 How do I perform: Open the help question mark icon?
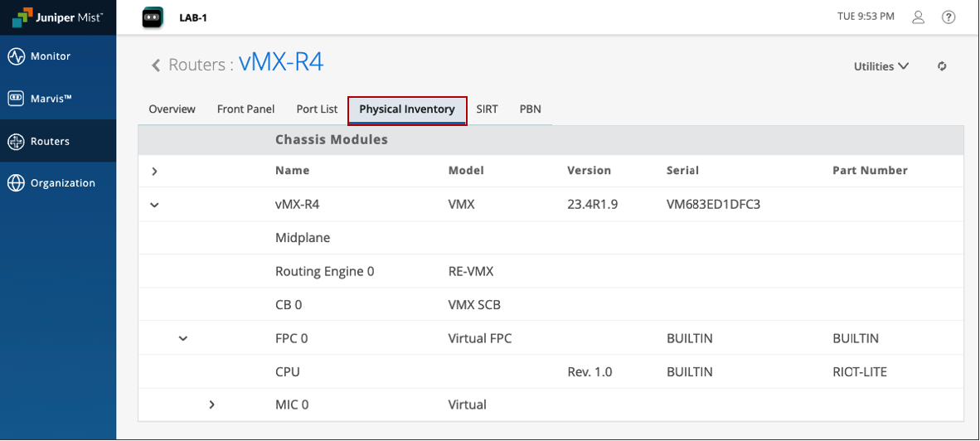tap(948, 17)
